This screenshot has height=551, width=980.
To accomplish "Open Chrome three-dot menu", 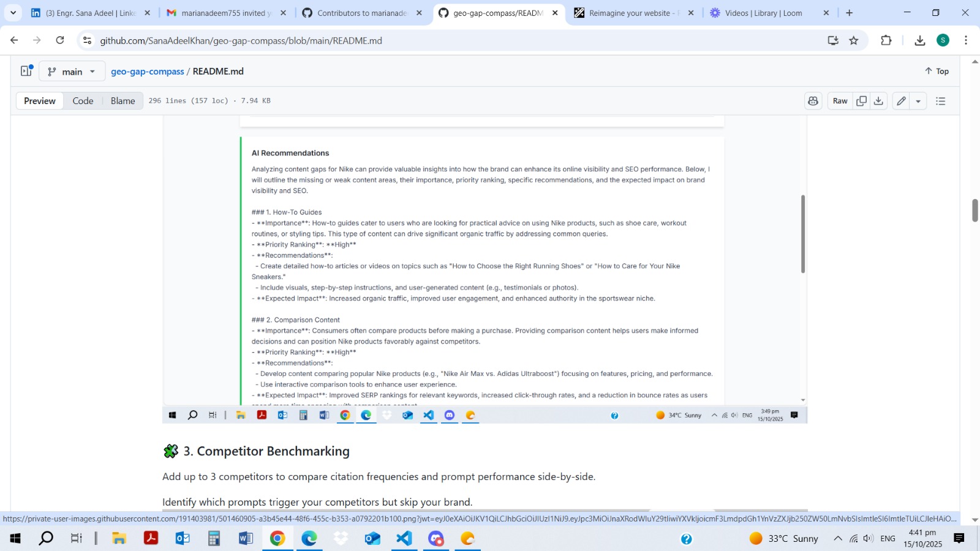I will 966,40.
